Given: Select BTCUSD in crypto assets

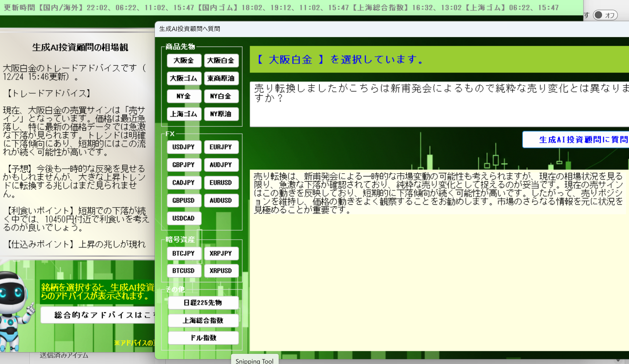Looking at the screenshot, I should (x=184, y=271).
